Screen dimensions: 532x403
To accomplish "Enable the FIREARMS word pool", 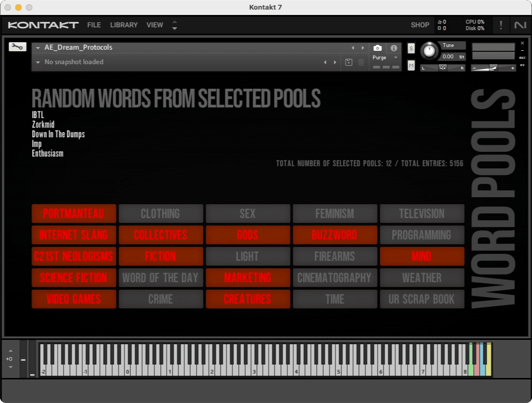I will tap(335, 257).
